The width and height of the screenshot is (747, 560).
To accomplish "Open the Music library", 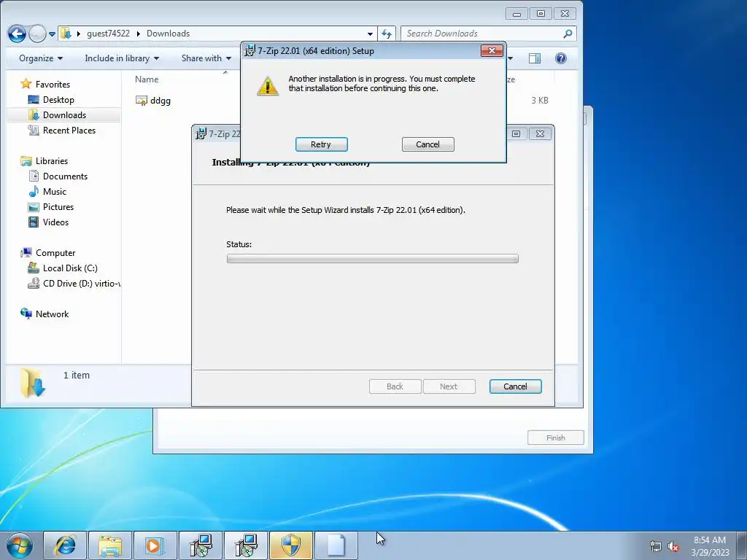I will click(x=54, y=192).
